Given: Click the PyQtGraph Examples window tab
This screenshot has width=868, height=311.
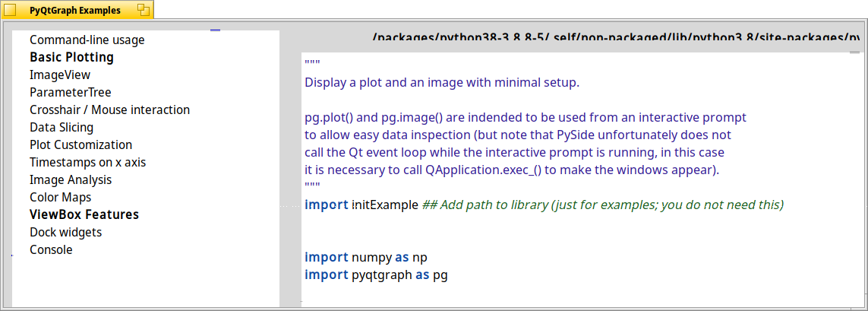Looking at the screenshot, I should (x=77, y=10).
